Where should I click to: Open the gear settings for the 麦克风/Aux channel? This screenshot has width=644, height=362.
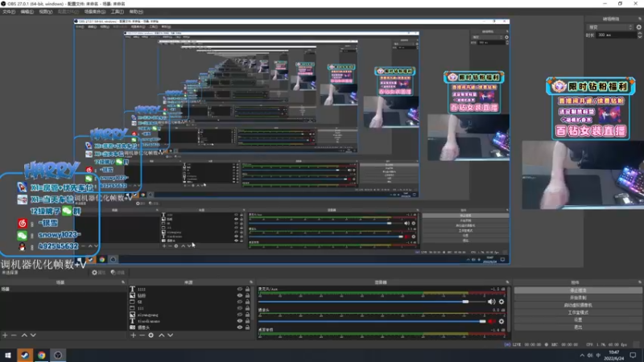pyautogui.click(x=502, y=302)
